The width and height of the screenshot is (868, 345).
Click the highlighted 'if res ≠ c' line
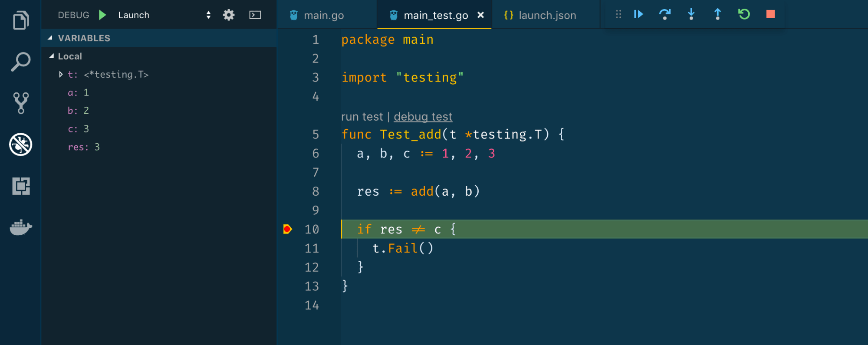(605, 229)
